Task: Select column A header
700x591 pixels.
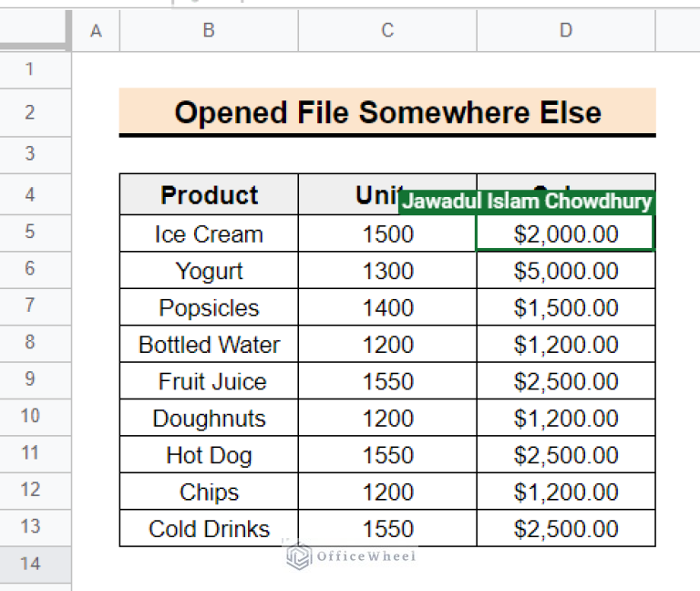Action: point(96,31)
